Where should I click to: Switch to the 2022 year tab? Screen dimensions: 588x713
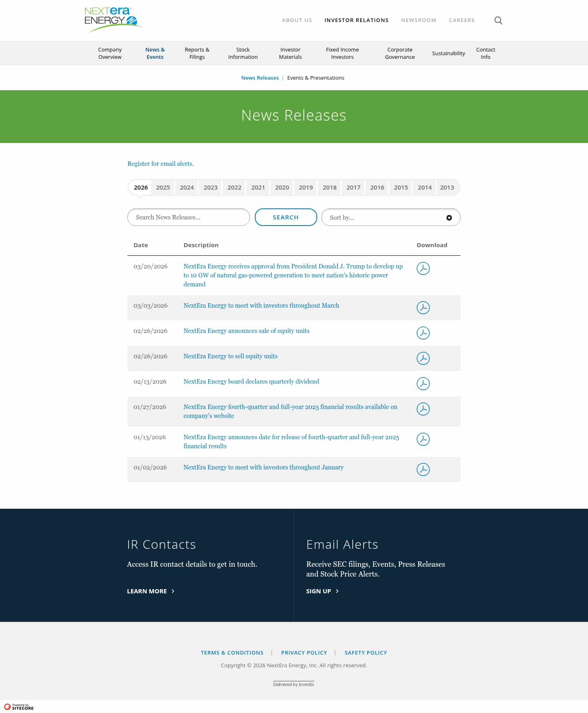(x=234, y=188)
